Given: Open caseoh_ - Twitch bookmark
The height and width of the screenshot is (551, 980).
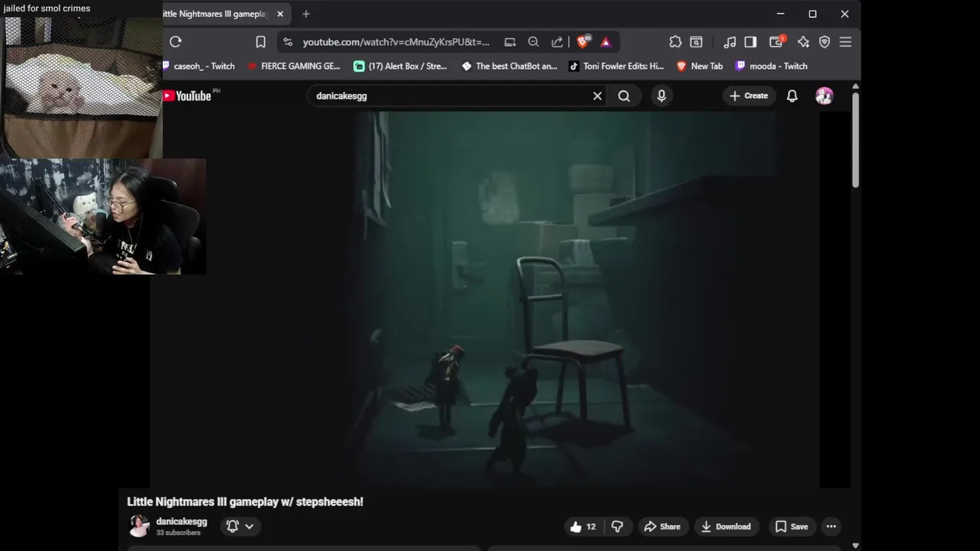Looking at the screenshot, I should (x=199, y=67).
